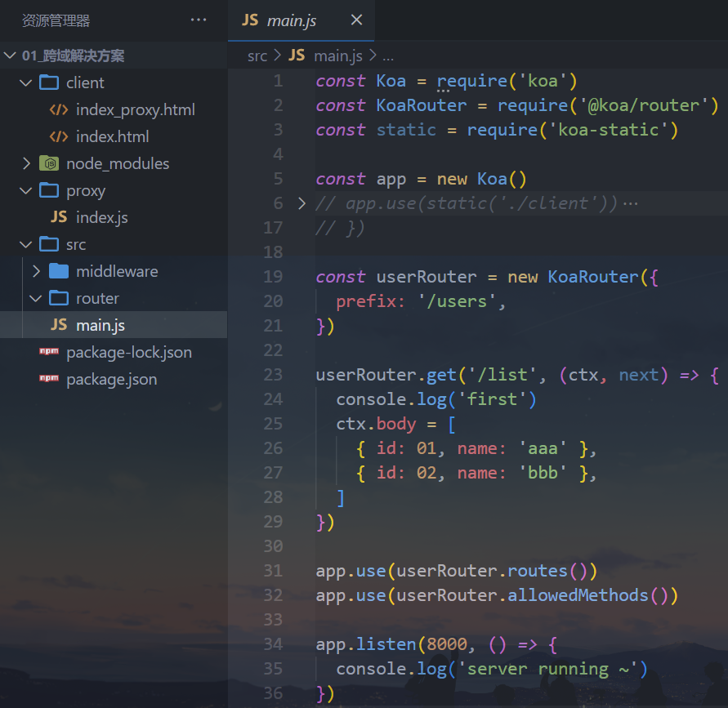The height and width of the screenshot is (708, 728).
Task: Click the '@koa/router' string on line 2
Action: click(644, 106)
